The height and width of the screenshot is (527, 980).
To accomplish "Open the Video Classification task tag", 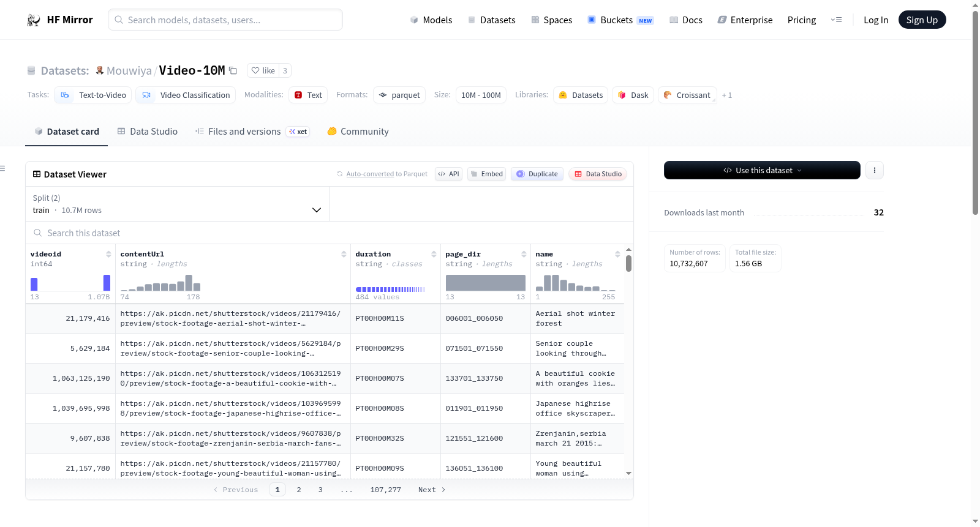I will tap(186, 95).
